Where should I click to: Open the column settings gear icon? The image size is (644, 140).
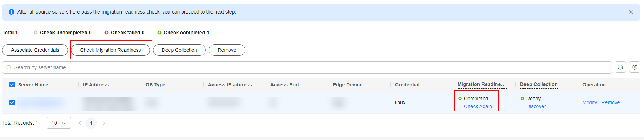click(635, 67)
